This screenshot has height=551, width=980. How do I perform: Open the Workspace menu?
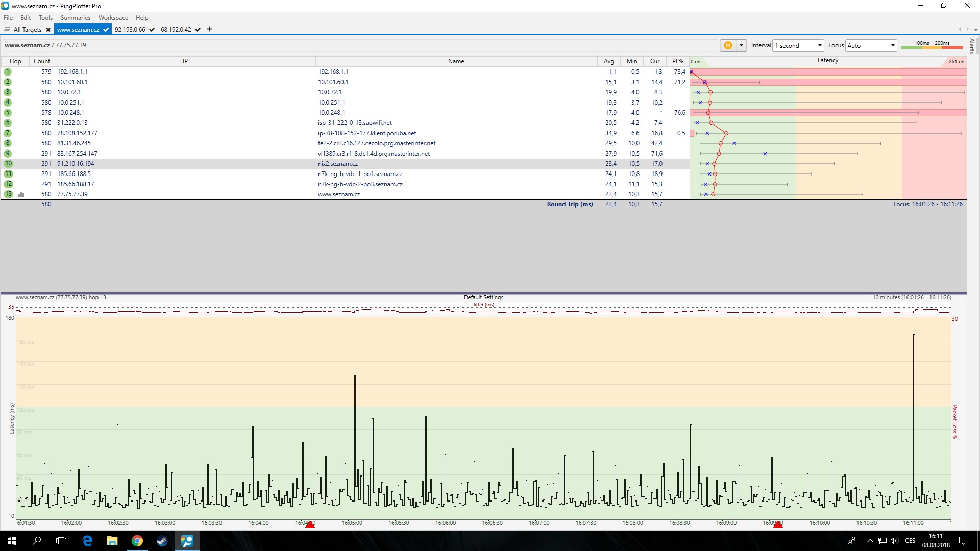tap(113, 18)
